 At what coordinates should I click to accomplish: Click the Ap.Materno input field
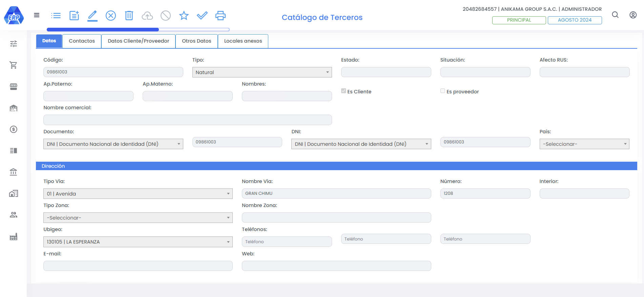[x=188, y=96]
